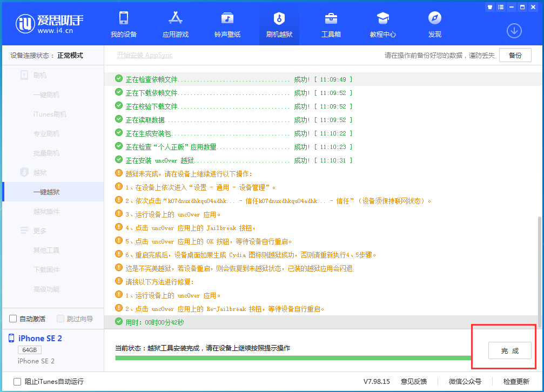Open 铃声壁纸 ringtone wallpaper icon
Image resolution: width=544 pixels, height=392 pixels.
[x=227, y=18]
